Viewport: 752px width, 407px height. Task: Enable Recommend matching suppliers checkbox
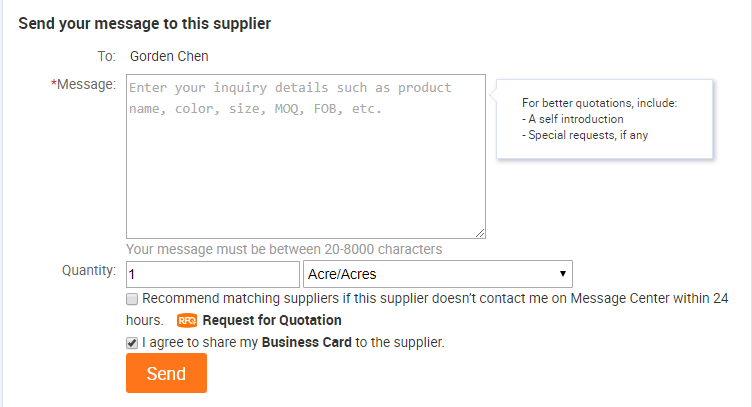pyautogui.click(x=132, y=299)
